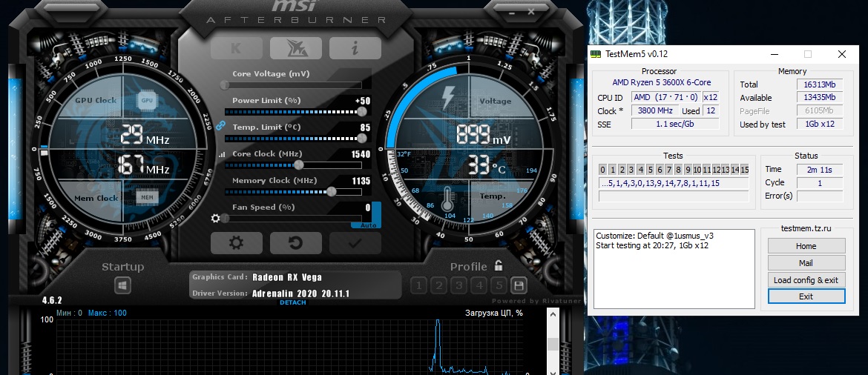Image resolution: width=868 pixels, height=375 pixels.
Task: Click the Core Clock slider handle
Action: pos(298,165)
